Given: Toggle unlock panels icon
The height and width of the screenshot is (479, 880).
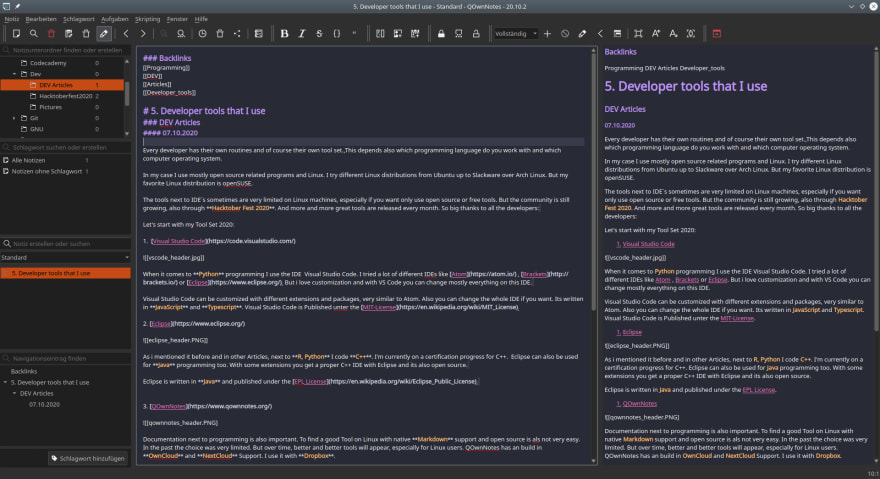Looking at the screenshot, I should pyautogui.click(x=617, y=34).
